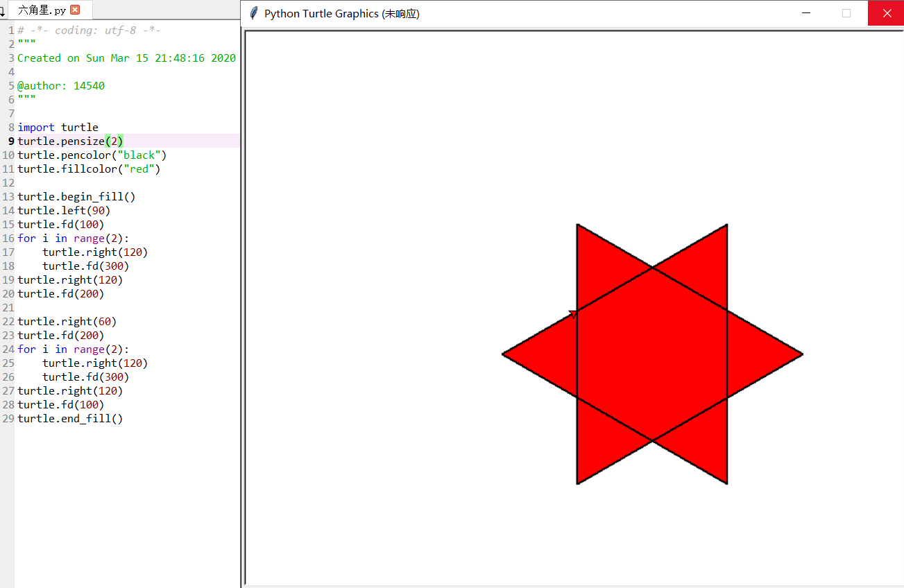Click the '# -*- coding: utf-8 -*-' comment
The height and width of the screenshot is (588, 904).
click(89, 30)
